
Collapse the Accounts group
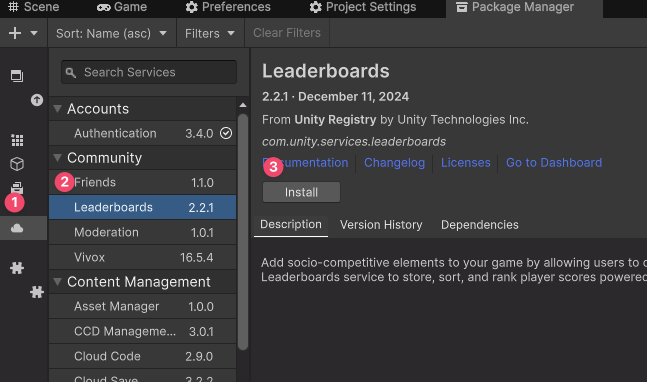[58, 109]
